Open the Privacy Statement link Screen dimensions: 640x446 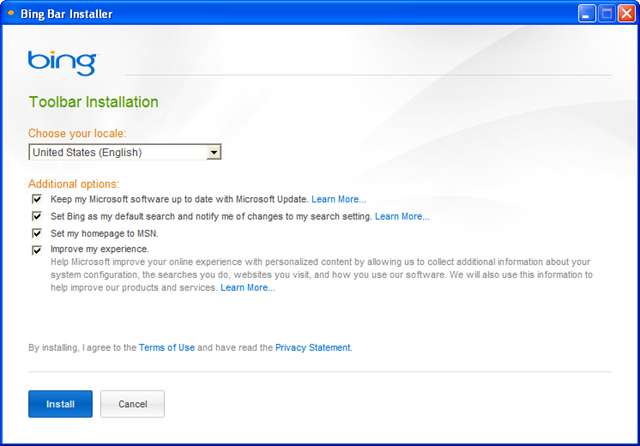click(313, 348)
